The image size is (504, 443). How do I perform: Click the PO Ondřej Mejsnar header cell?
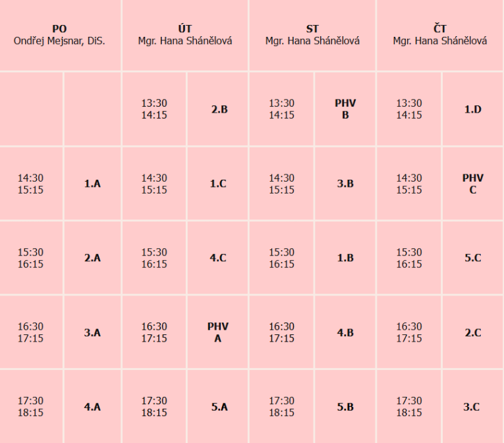[60, 35]
